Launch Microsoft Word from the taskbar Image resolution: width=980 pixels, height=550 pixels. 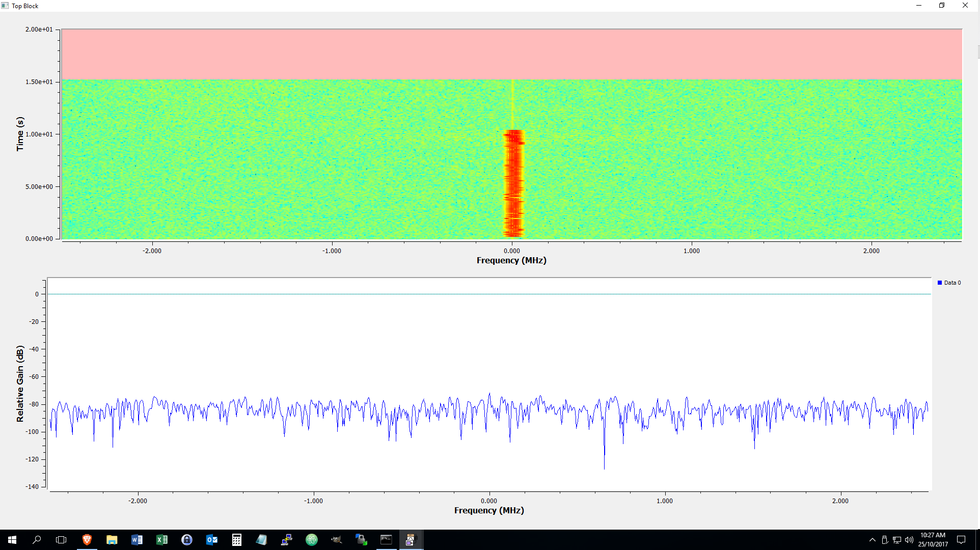137,540
